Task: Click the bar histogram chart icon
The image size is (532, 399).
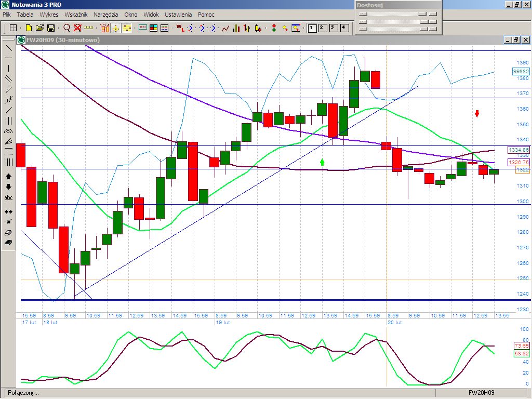Action: coord(236,28)
